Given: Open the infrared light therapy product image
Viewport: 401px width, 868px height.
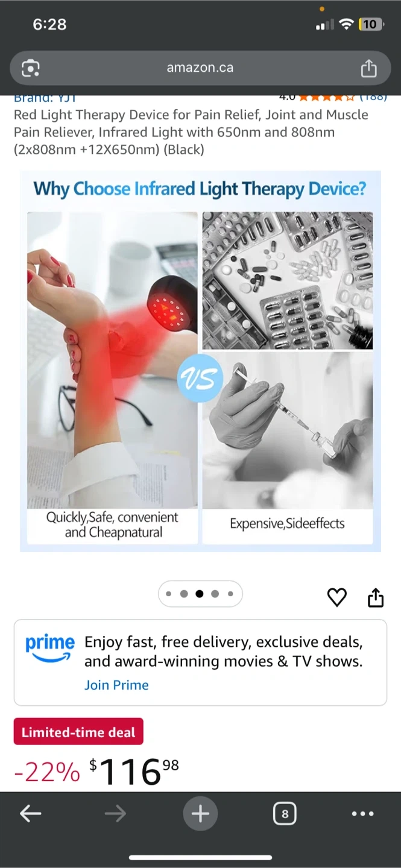Looking at the screenshot, I should tap(200, 361).
